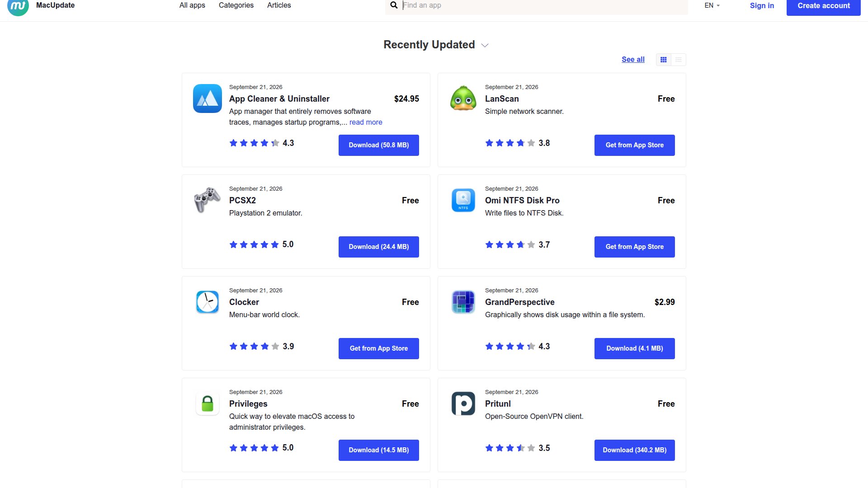This screenshot has height=488, width=868.
Task: Open the Omi NTFS Disk Pro title
Action: coord(522,200)
